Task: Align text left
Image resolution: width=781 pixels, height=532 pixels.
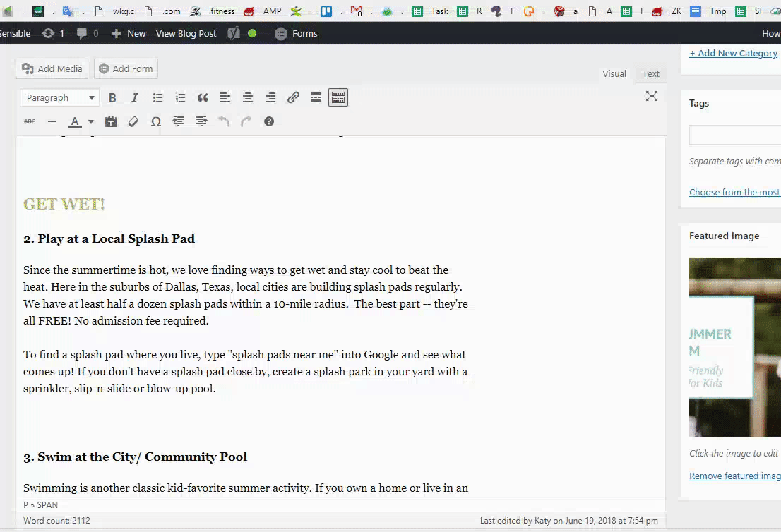Action: [x=225, y=97]
